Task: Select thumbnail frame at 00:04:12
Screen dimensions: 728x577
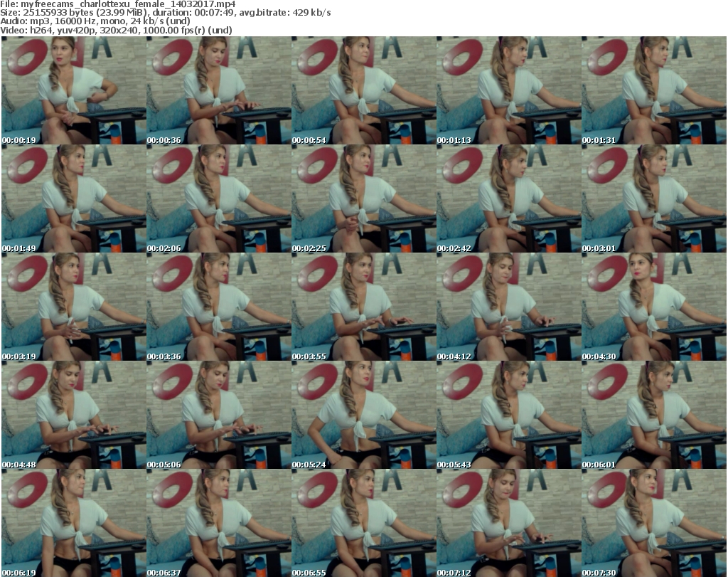Action: [x=508, y=307]
